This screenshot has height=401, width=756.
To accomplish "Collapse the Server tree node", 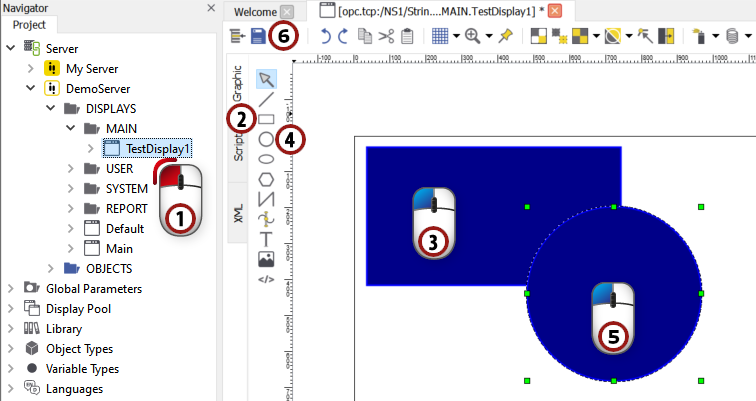I will click(x=11, y=48).
